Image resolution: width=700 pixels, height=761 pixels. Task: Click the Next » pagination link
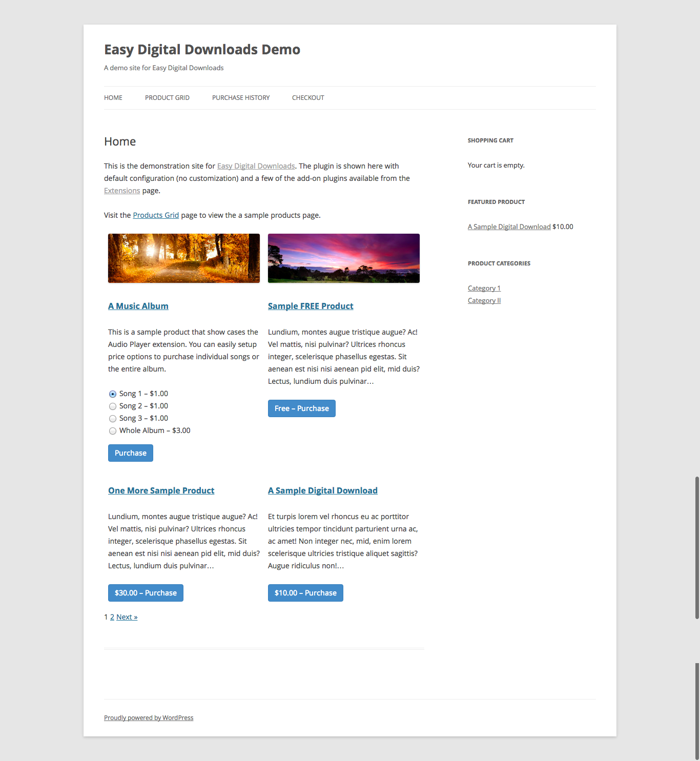pos(127,617)
